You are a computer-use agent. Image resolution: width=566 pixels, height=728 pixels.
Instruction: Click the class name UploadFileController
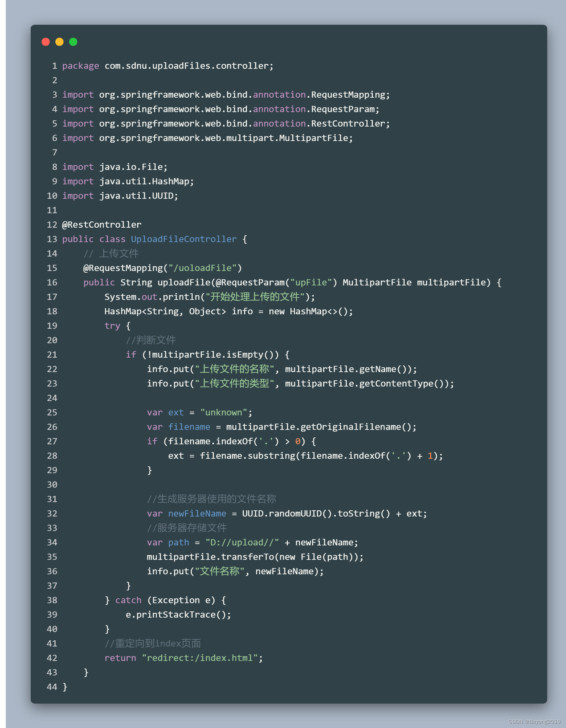[184, 239]
